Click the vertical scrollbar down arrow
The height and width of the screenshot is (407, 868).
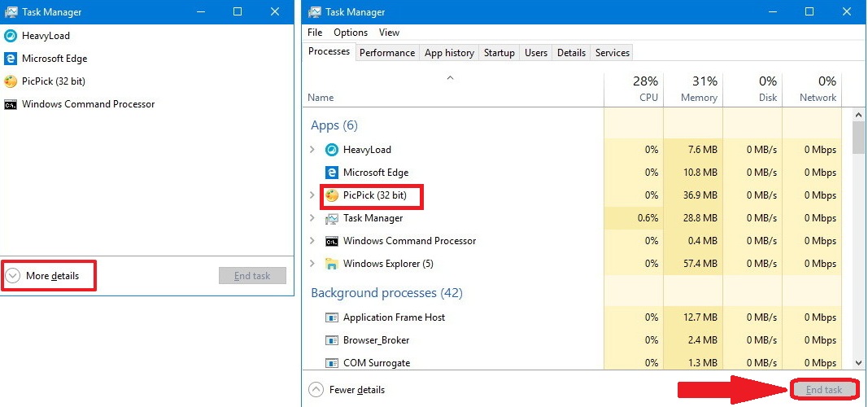tap(858, 362)
